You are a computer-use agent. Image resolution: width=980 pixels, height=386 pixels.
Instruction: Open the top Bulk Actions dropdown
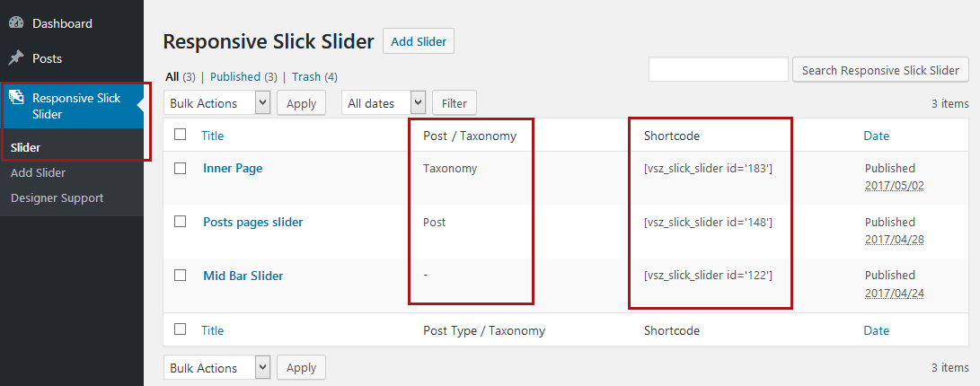click(217, 103)
